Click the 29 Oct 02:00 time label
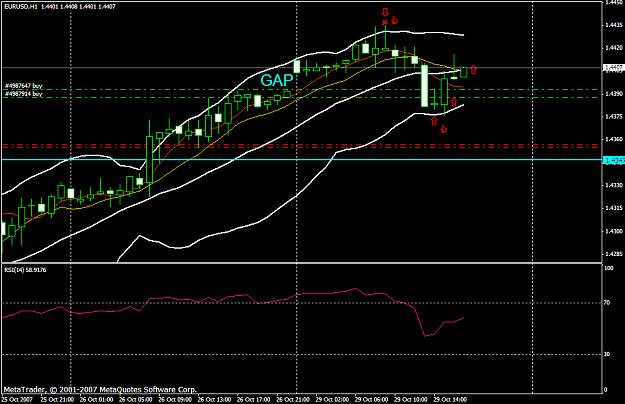Screen dimensions: 625x404 tap(332, 399)
